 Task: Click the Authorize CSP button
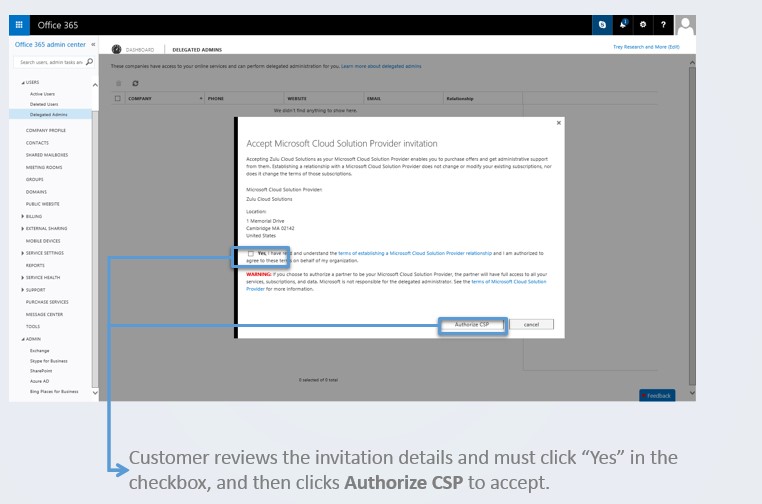[x=472, y=325]
